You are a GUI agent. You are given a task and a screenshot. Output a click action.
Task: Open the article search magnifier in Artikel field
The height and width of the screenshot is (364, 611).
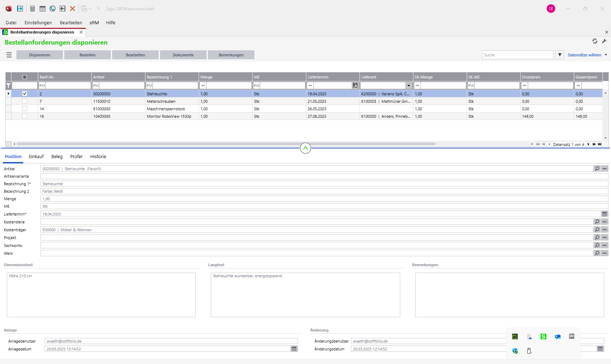(597, 169)
